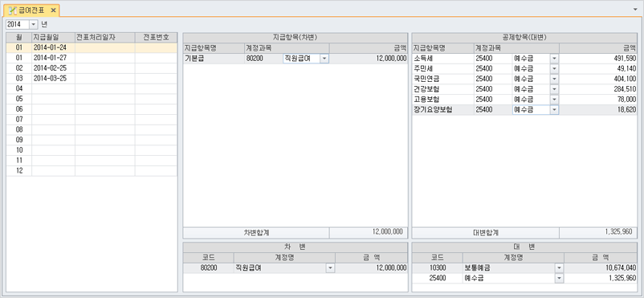This screenshot has width=644, height=298.
Task: Click the 지급항목(차변) panel header
Action: click(x=296, y=38)
